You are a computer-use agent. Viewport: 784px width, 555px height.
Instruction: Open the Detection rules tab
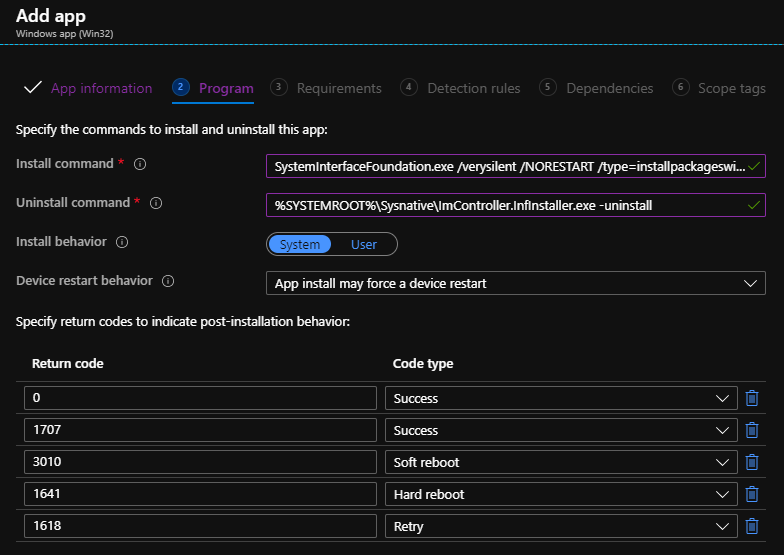474,88
